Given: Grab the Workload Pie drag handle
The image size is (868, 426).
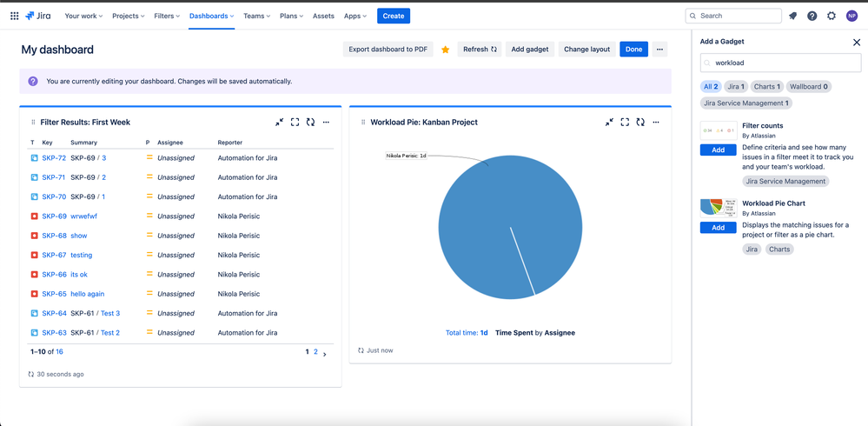Looking at the screenshot, I should click(x=363, y=123).
